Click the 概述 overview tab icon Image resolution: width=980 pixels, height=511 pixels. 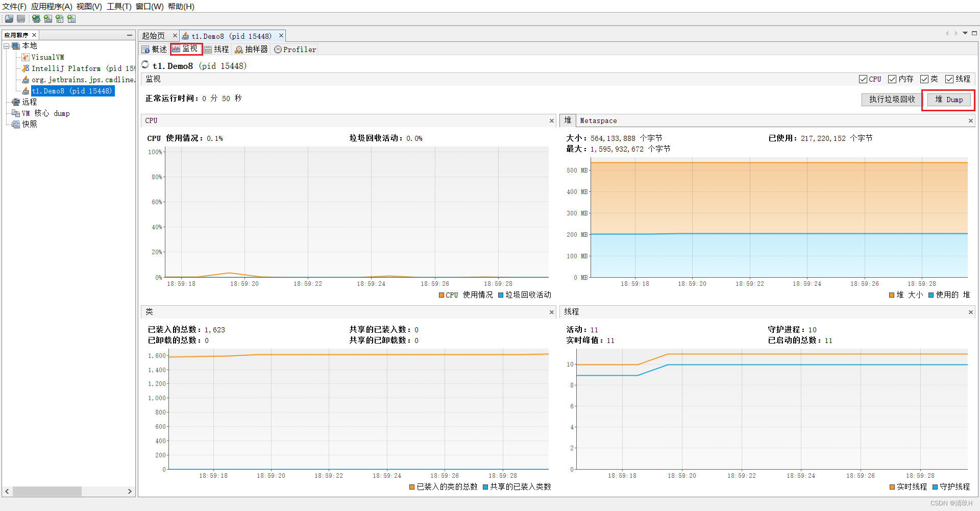pyautogui.click(x=146, y=50)
